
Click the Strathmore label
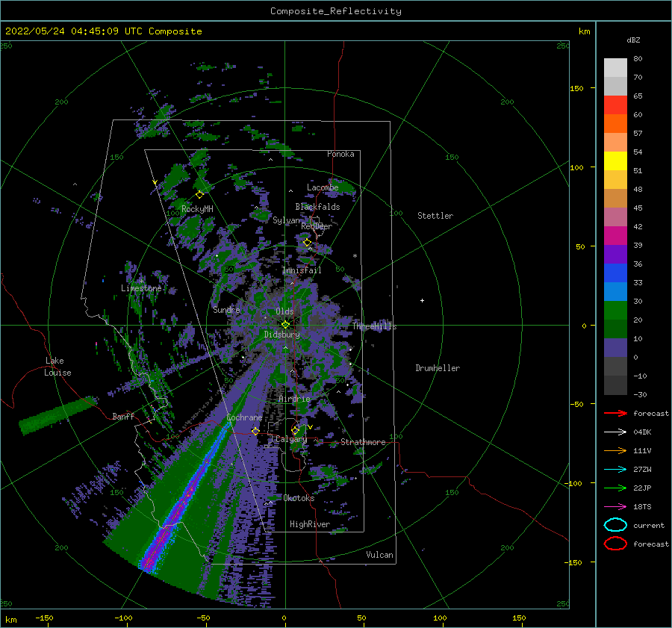[363, 442]
